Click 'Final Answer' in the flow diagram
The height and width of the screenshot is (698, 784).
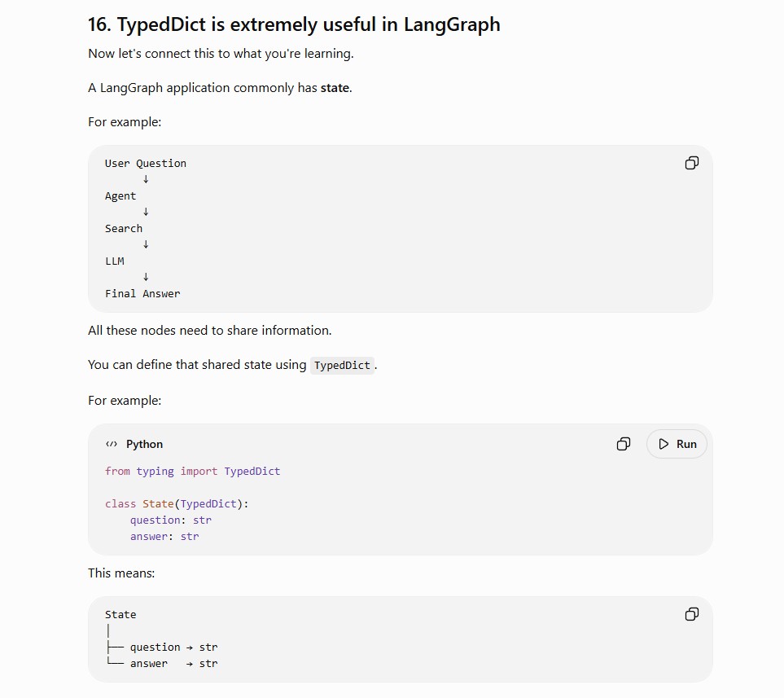[x=142, y=294]
